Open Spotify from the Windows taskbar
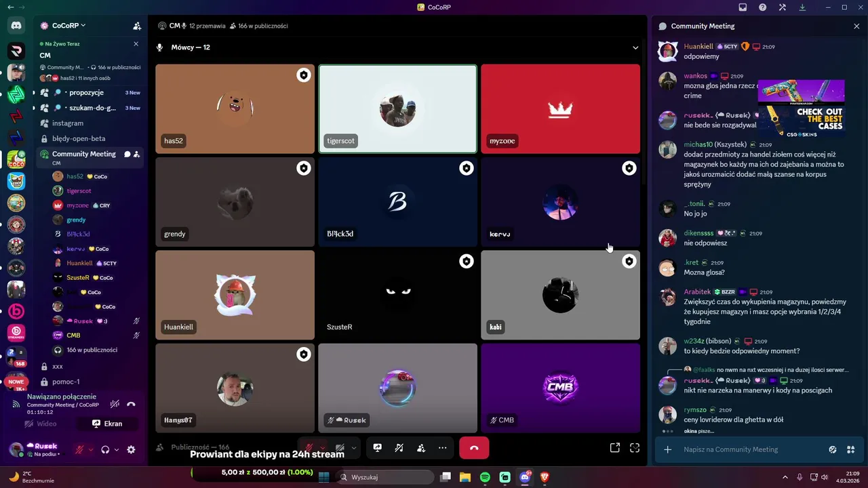868x488 pixels. click(x=485, y=477)
